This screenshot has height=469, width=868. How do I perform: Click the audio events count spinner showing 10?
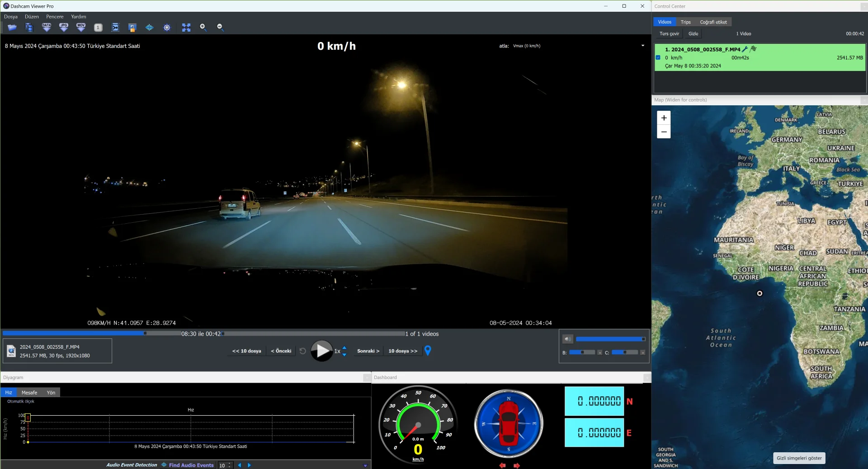pyautogui.click(x=225, y=465)
